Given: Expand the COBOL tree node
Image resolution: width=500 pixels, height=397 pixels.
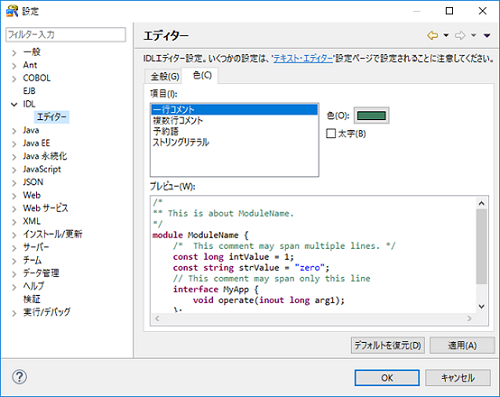Looking at the screenshot, I should tap(14, 79).
